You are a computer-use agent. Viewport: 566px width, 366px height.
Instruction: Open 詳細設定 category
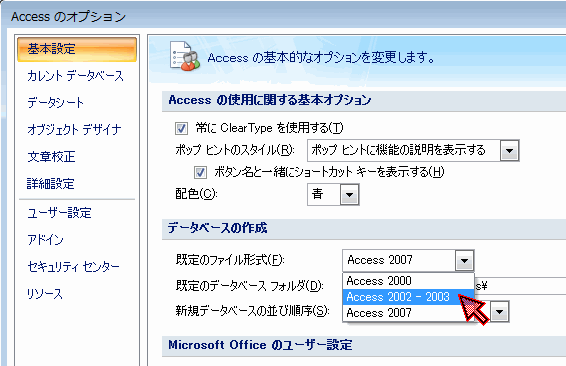coord(51,184)
